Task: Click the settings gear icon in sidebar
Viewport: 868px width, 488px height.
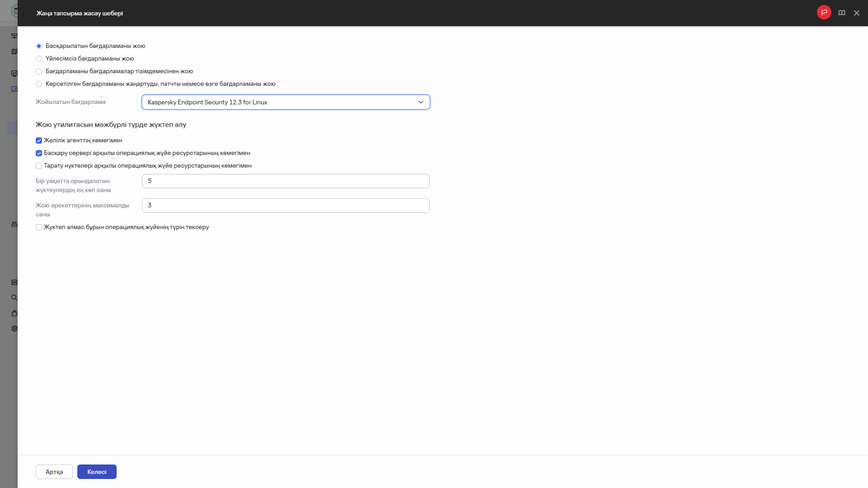Action: coord(14,328)
